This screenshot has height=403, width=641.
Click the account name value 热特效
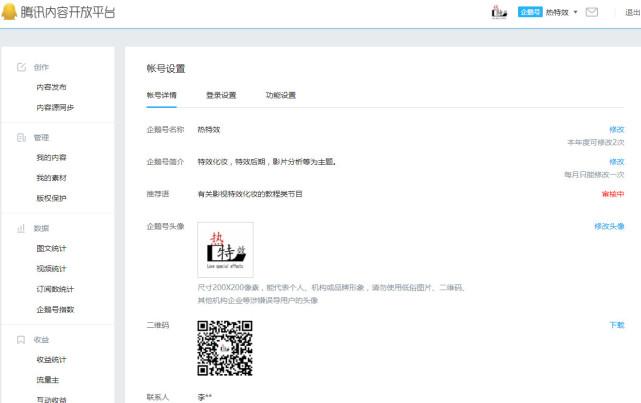pos(209,130)
